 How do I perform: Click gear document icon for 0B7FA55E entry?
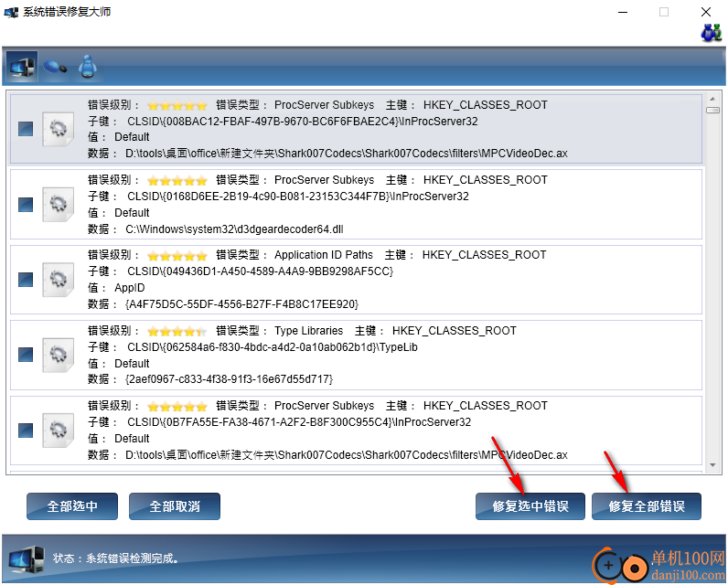pos(58,430)
